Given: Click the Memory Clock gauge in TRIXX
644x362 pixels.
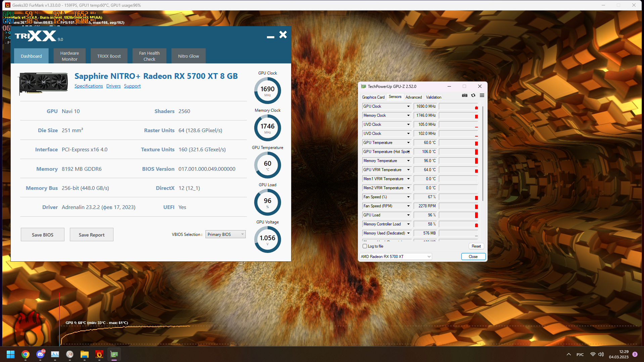Looking at the screenshot, I should pos(268,128).
